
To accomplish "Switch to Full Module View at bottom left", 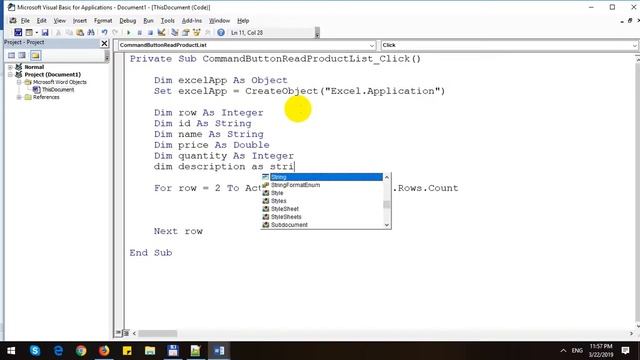I will pos(126,333).
